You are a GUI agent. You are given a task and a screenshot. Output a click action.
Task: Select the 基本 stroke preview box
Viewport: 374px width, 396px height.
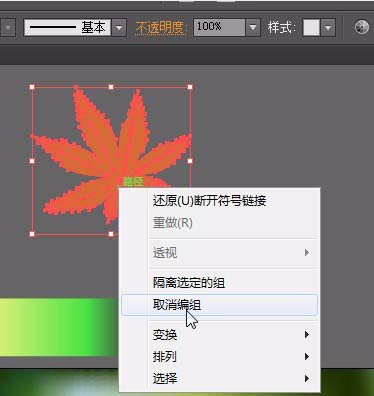click(x=68, y=27)
